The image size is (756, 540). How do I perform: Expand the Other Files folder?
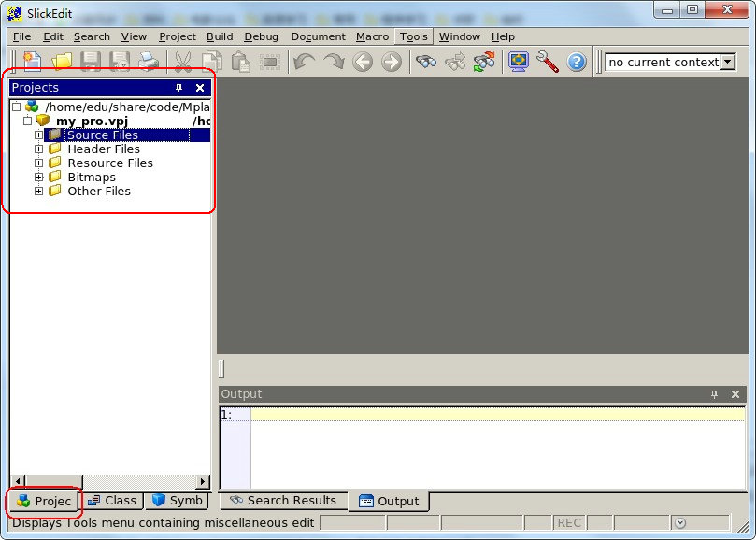(38, 191)
